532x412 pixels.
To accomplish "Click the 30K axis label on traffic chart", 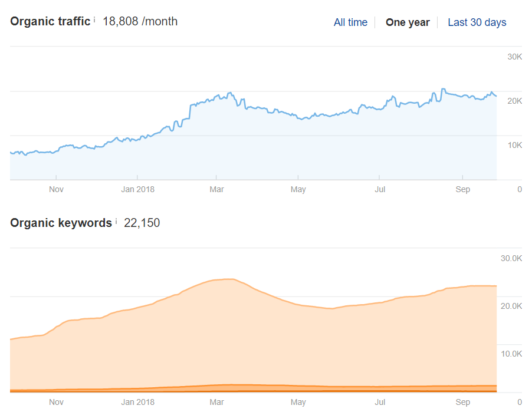I will [514, 57].
